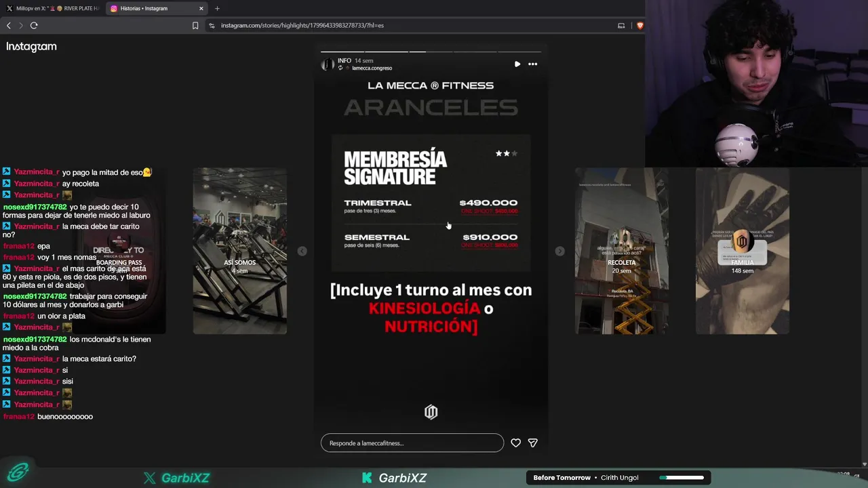Go to the previous story with left arrow
The width and height of the screenshot is (868, 488).
[302, 251]
